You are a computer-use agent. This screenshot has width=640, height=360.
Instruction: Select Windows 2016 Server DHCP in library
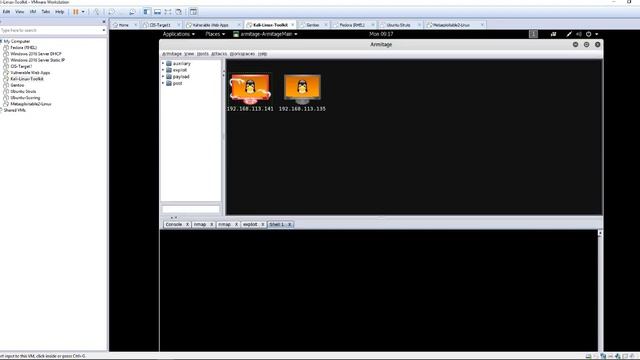point(36,54)
